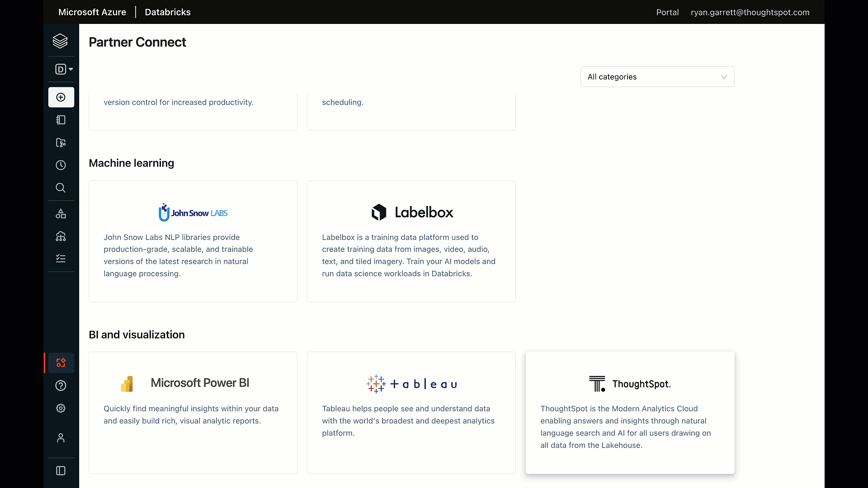
Task: Expand the All categories dropdown
Action: click(657, 77)
